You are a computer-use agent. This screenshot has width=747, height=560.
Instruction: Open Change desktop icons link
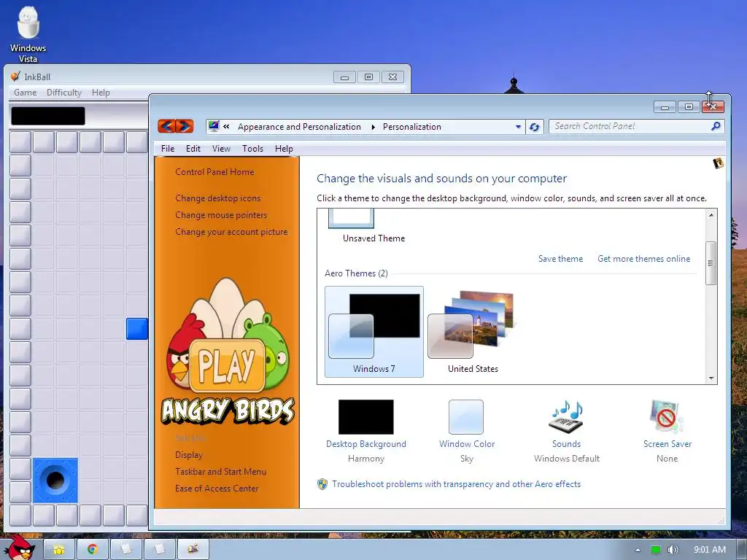217,198
